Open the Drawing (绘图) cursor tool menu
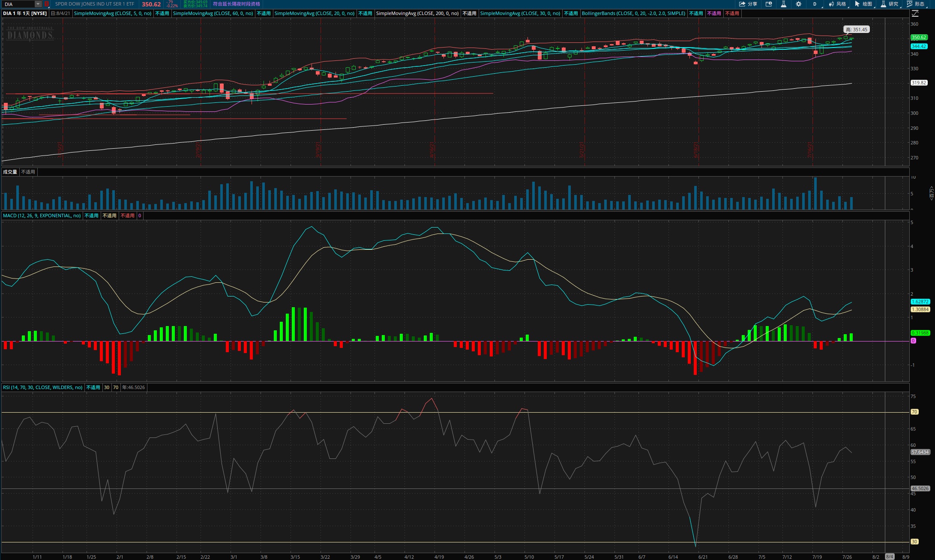Screen dimensions: 935x560 coord(863,4)
